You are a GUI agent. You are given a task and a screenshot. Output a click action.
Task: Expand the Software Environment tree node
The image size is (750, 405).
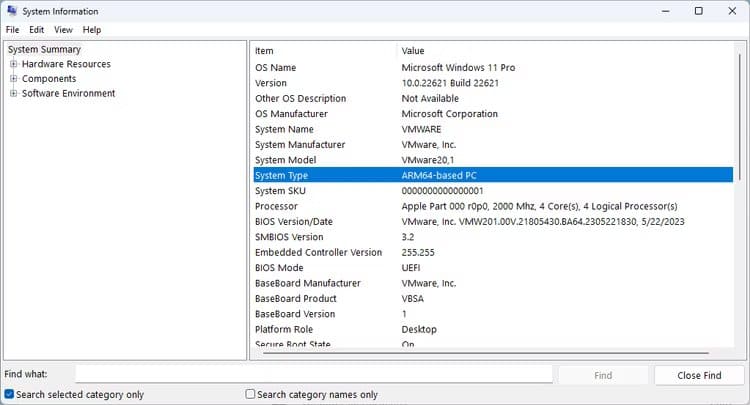(14, 93)
